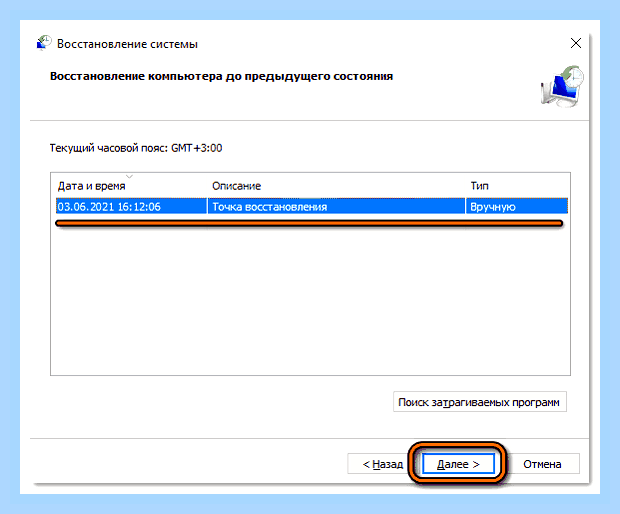The height and width of the screenshot is (514, 620).
Task: Click the Текущий часовой пояс GMT+3:00 text
Action: pos(136,148)
